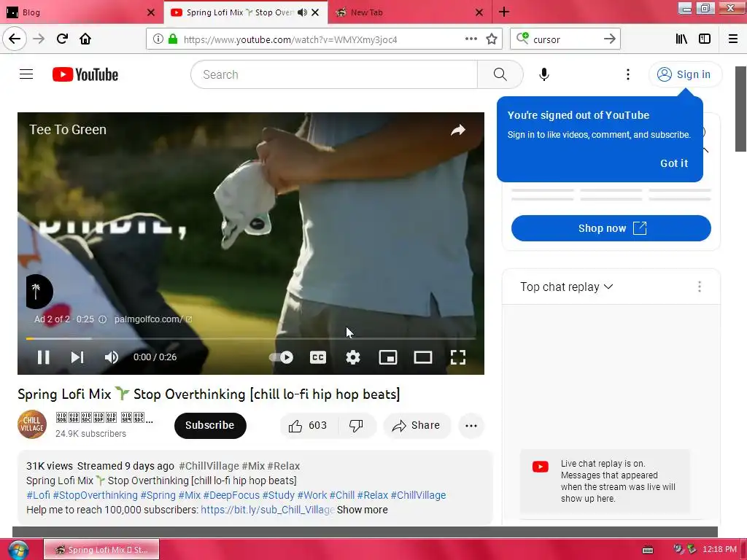The image size is (747, 560).
Task: Open the chat options three-dot menu
Action: (x=700, y=287)
